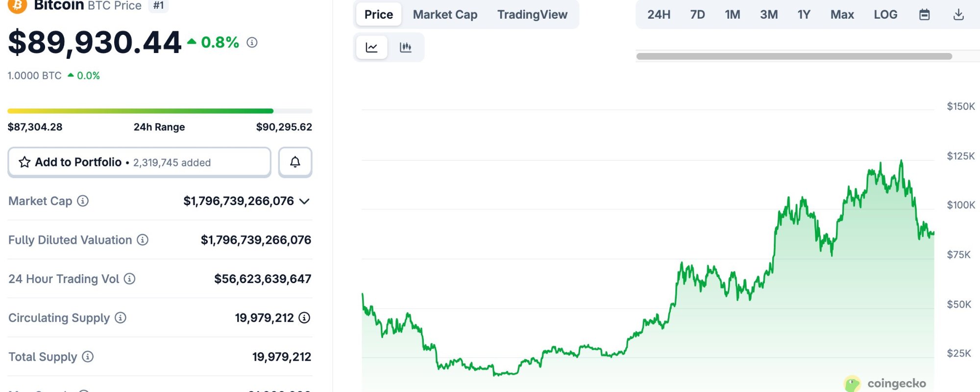
Task: Enable the LOG scale toggle
Action: [885, 14]
